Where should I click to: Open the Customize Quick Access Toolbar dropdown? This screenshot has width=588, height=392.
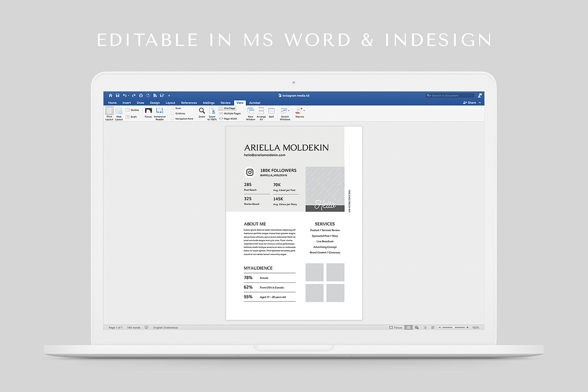169,96
